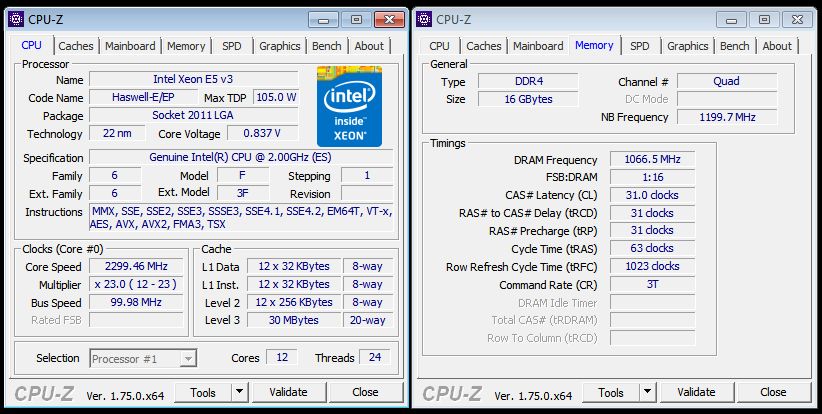The image size is (822, 414).
Task: Open the Graphics tab in the left window
Action: [279, 46]
